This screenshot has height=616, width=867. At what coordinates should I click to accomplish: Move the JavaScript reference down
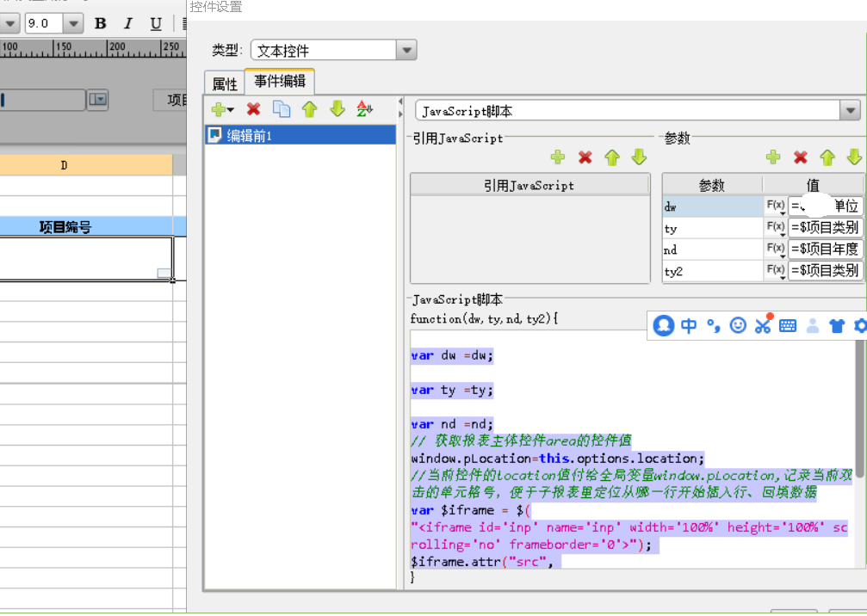coord(639,157)
